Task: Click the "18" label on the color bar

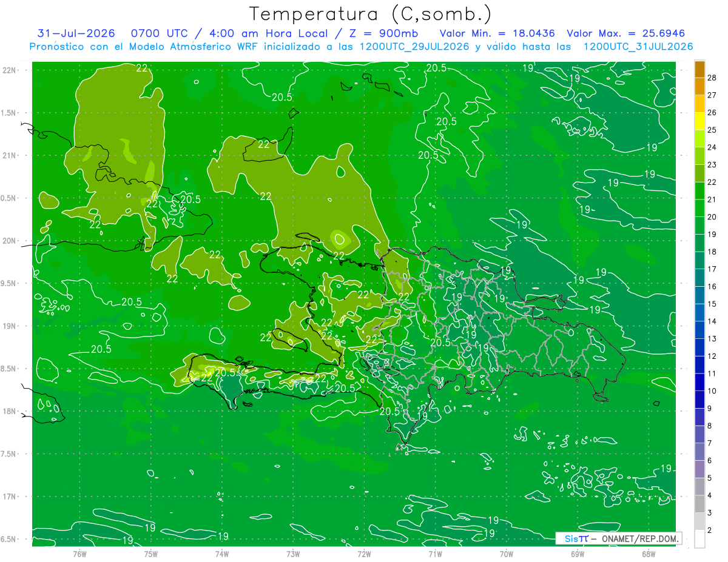Action: (x=712, y=252)
